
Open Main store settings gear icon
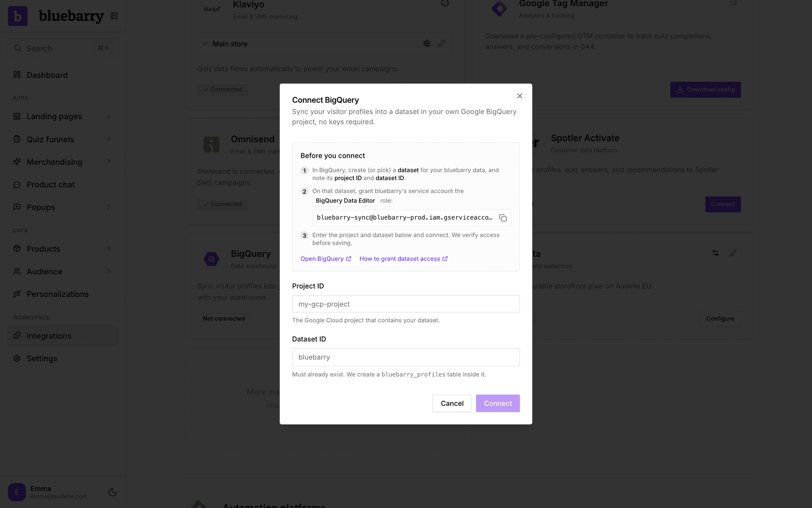427,44
